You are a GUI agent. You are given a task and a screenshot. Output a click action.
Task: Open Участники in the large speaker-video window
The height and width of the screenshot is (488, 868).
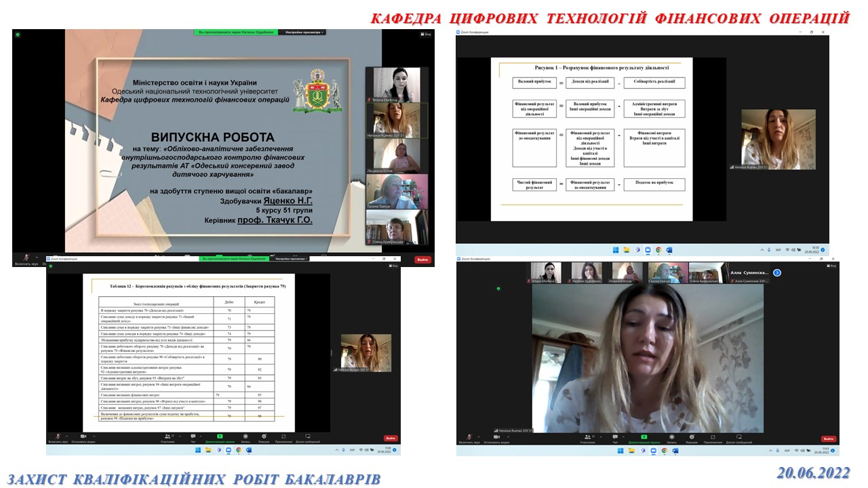(587, 439)
